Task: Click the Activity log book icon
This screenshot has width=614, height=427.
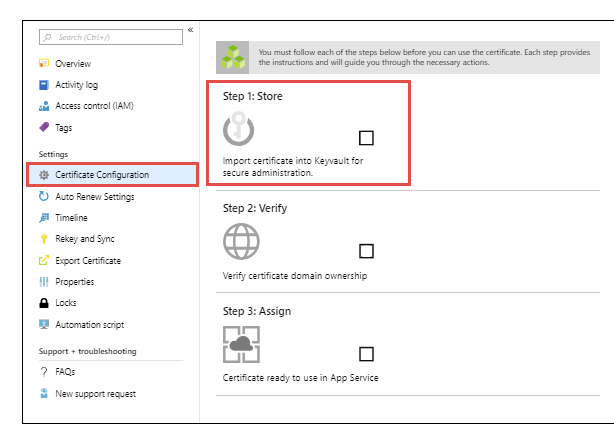Action: pos(44,85)
